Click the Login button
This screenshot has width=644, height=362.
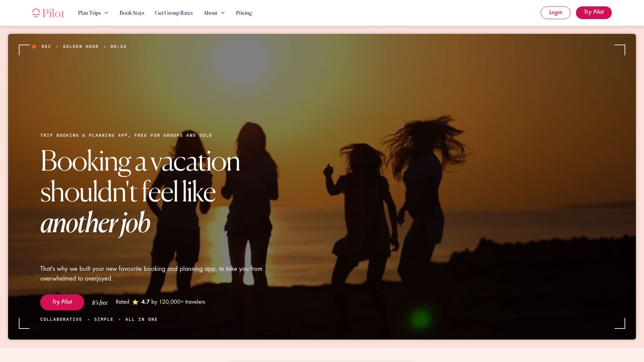pos(555,13)
